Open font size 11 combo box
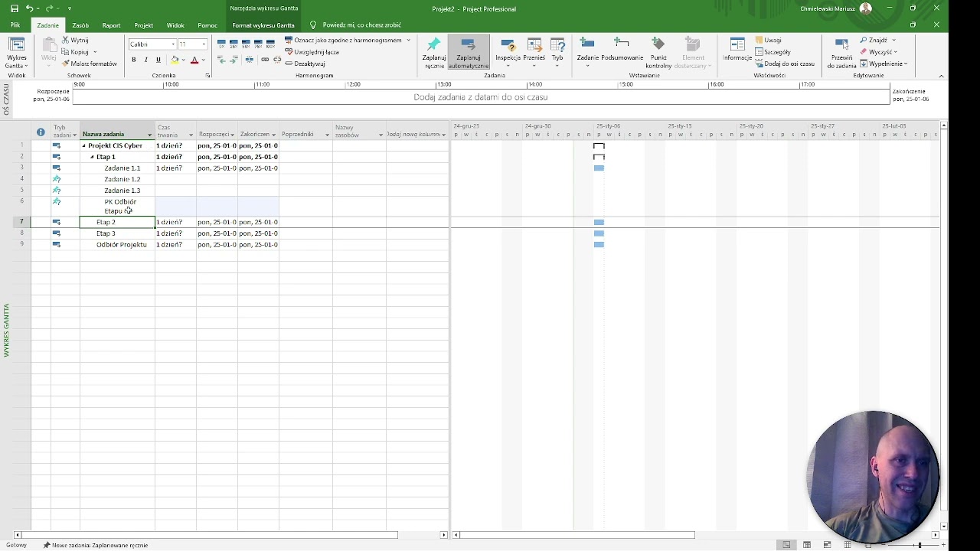980x551 pixels. [x=192, y=44]
